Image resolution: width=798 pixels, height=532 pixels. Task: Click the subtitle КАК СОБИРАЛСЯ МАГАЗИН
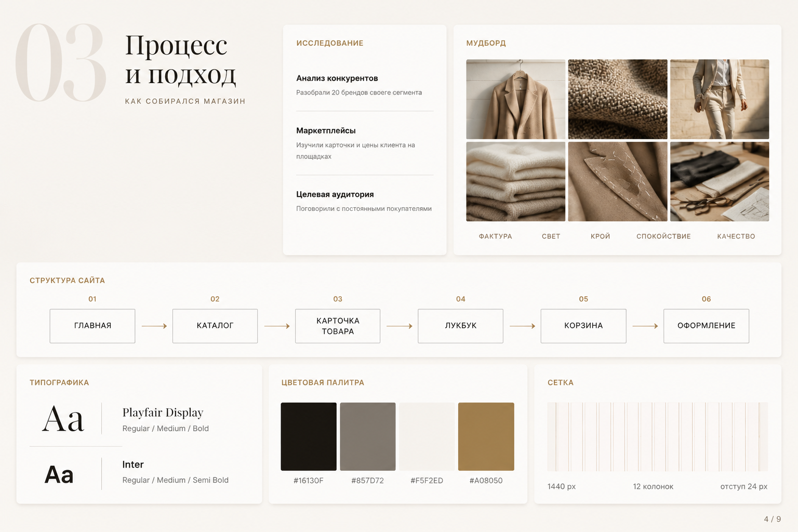coord(185,101)
